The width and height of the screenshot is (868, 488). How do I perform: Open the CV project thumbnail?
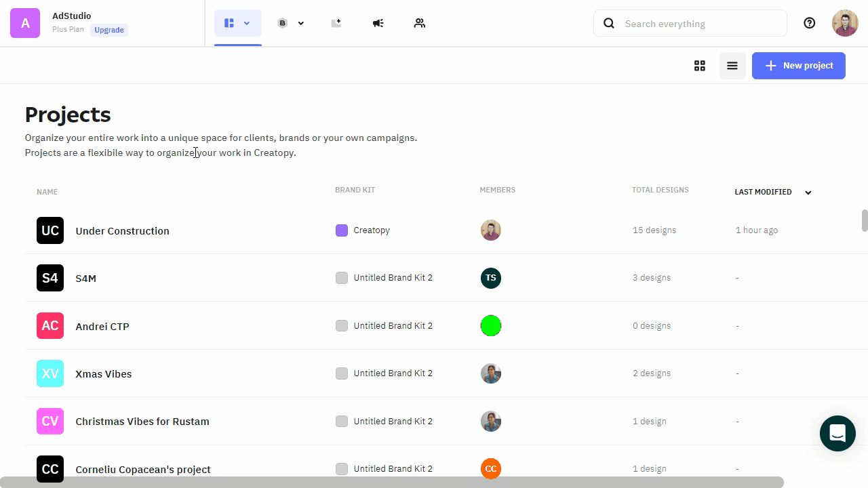pos(50,421)
